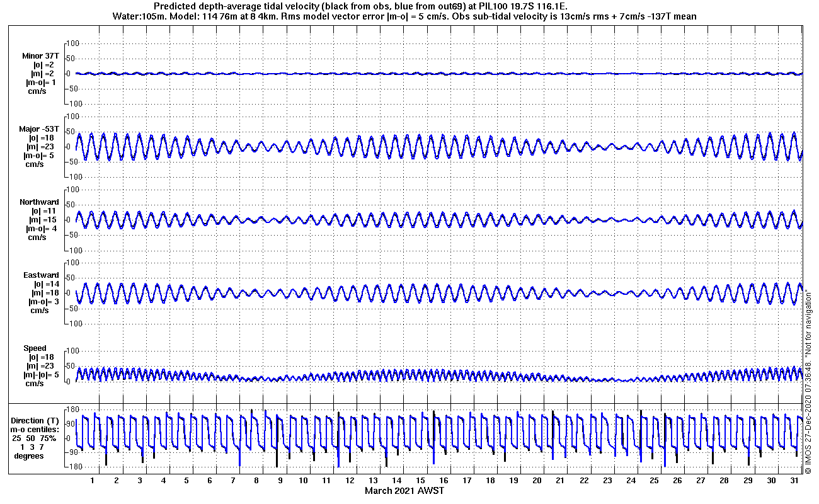Click '|o| =2' in the Minor panel
Image resolution: width=819 pixels, height=504 pixels.
pyautogui.click(x=44, y=65)
